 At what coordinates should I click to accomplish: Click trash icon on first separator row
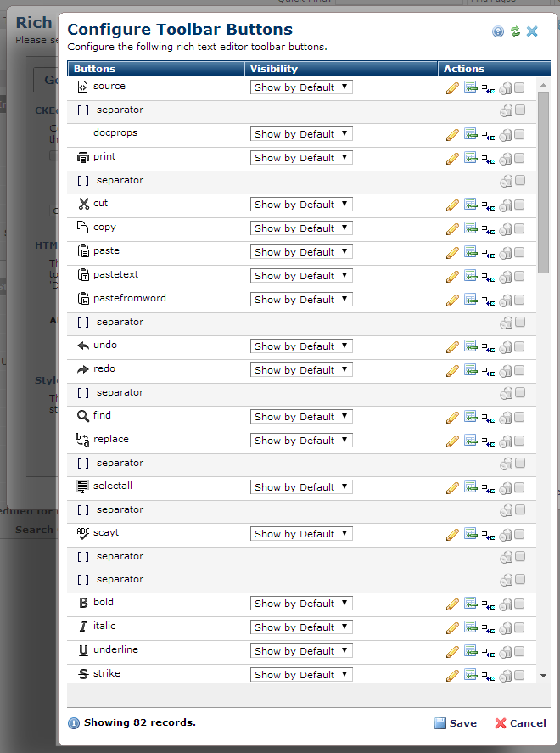point(506,111)
